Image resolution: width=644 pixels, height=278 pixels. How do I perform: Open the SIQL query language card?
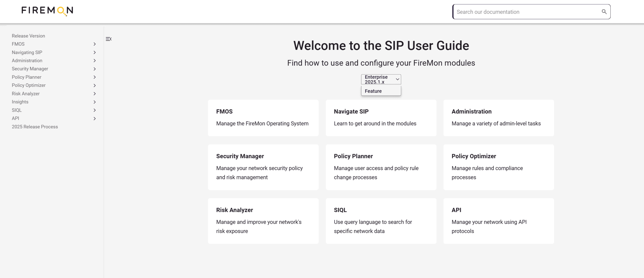click(381, 221)
